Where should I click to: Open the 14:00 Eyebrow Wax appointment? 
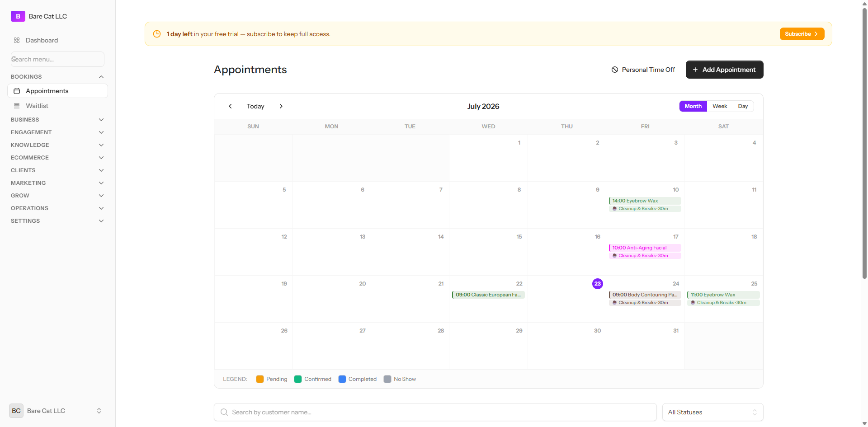tap(645, 201)
